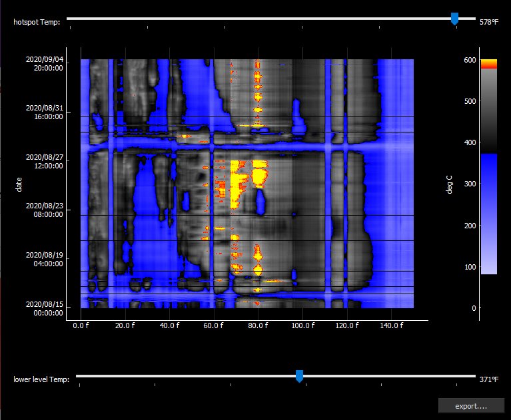Click the 371°F lower level value readout

click(489, 379)
